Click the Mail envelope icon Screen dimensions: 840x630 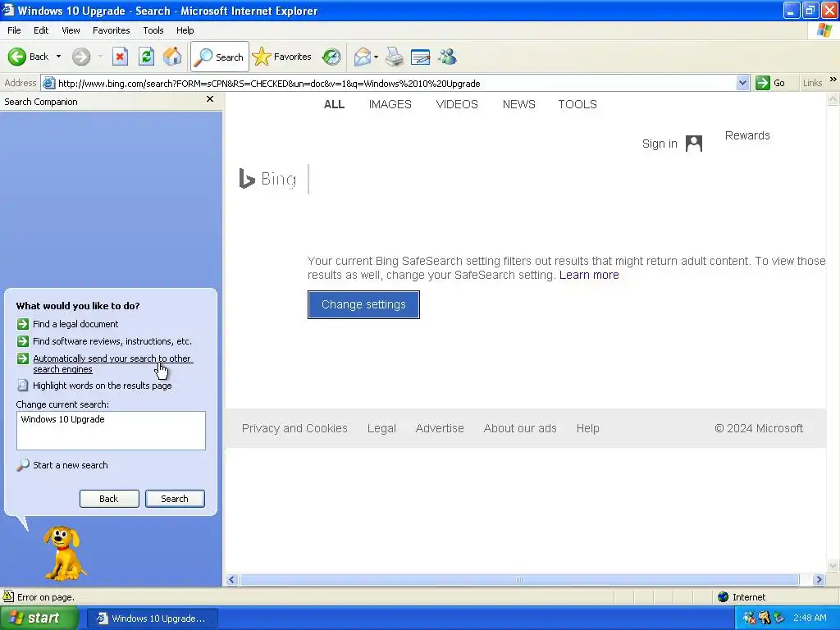(363, 57)
